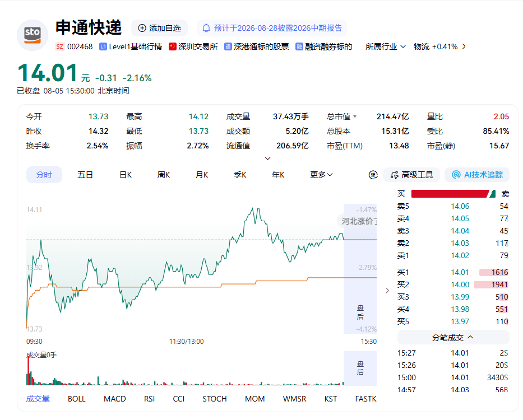Expand more stats with the down chevron

(267, 158)
